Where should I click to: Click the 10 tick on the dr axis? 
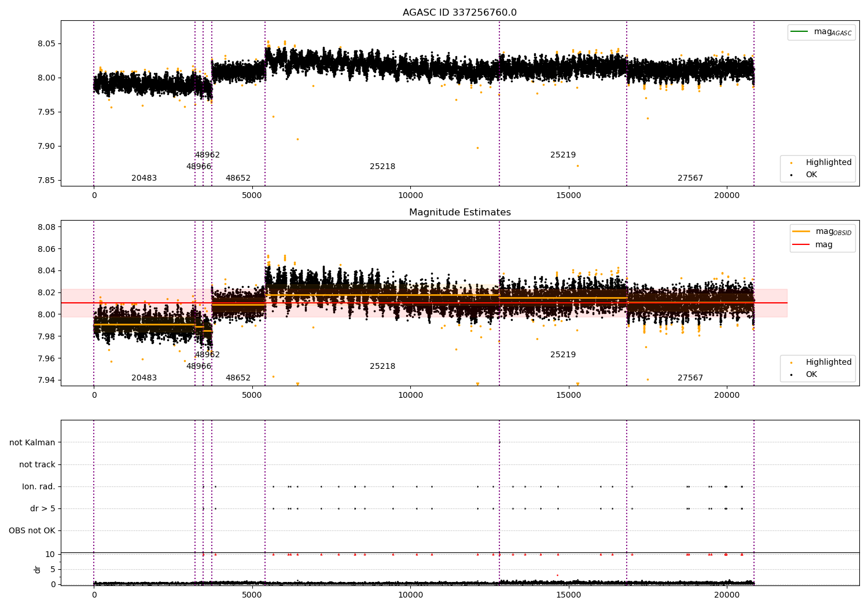[50, 554]
